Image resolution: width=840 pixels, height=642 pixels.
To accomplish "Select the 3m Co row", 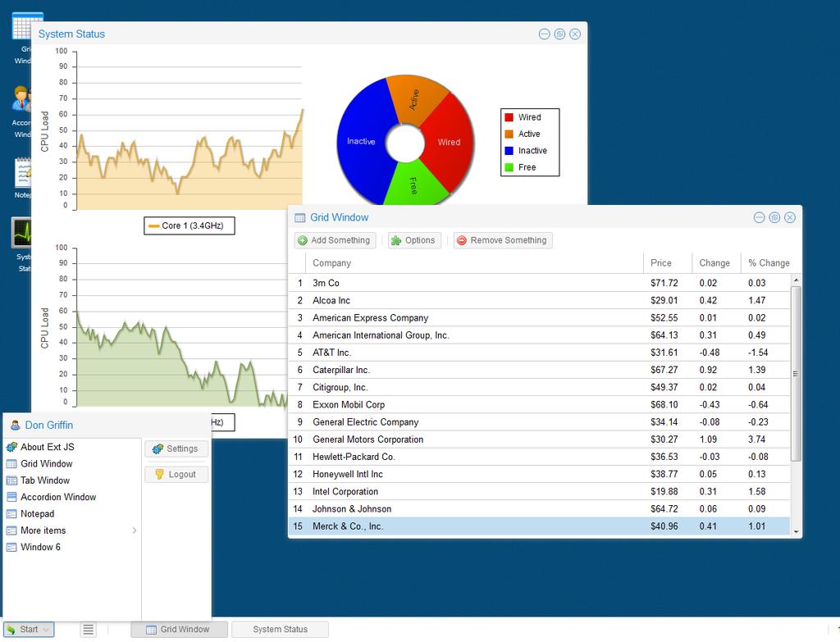I will coord(540,283).
